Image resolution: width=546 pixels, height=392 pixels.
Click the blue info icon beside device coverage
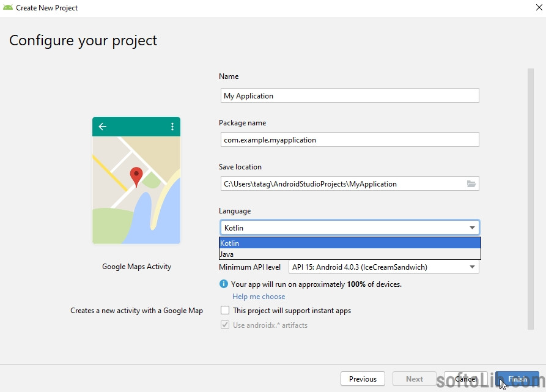point(224,284)
